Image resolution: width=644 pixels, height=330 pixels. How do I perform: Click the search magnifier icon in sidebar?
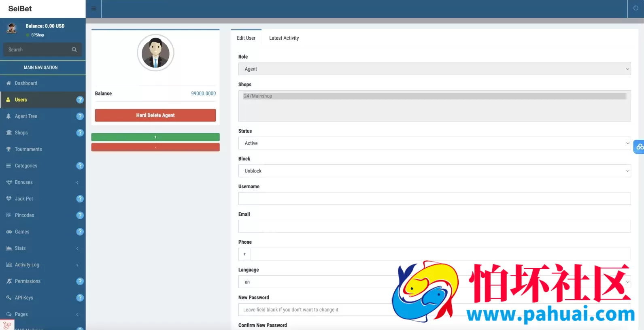(x=74, y=49)
